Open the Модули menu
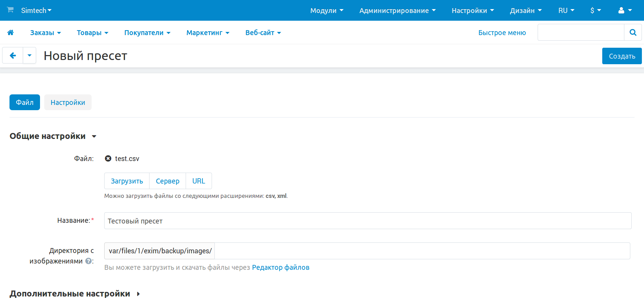The image size is (644, 307). coord(326,11)
